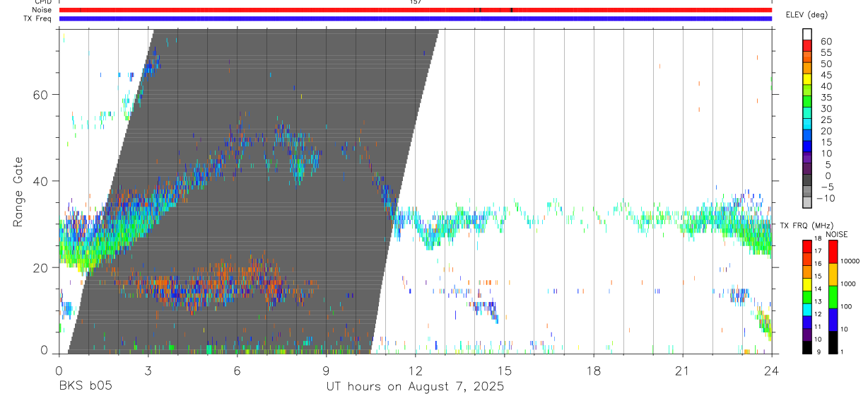Click elevation colorbar label '55'

pyautogui.click(x=826, y=53)
